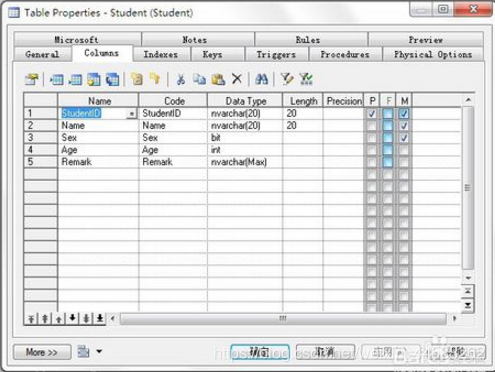Open the Physical Options tab

433,54
